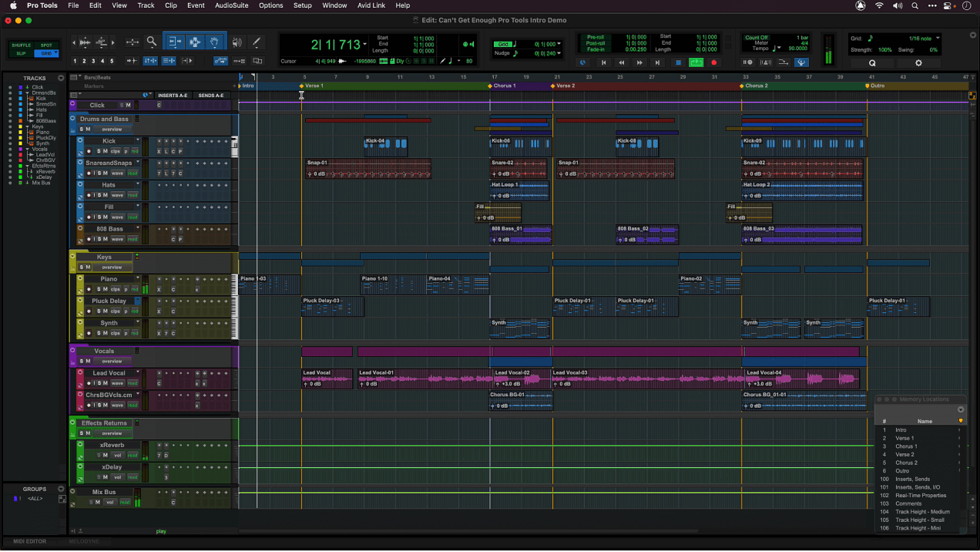Open the Grid value dropdown arrow
This screenshot has width=980, height=552.
938,39
